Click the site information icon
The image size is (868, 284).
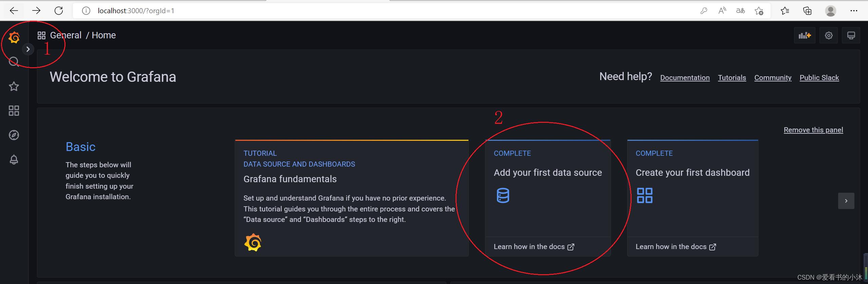[x=86, y=11]
